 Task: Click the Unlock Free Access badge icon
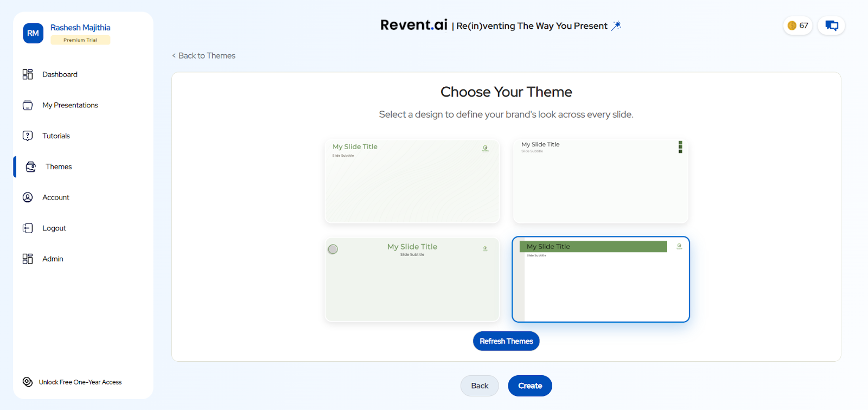(x=28, y=382)
